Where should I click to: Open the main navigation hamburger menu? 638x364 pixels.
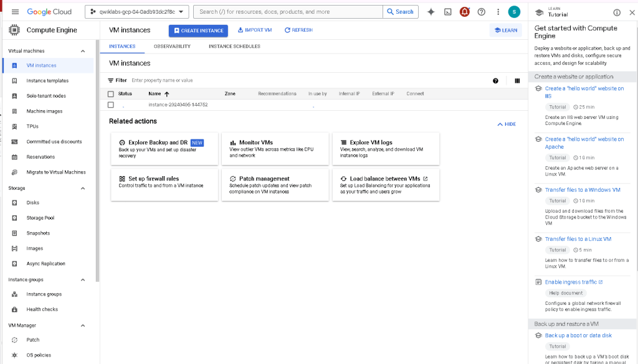pyautogui.click(x=15, y=12)
